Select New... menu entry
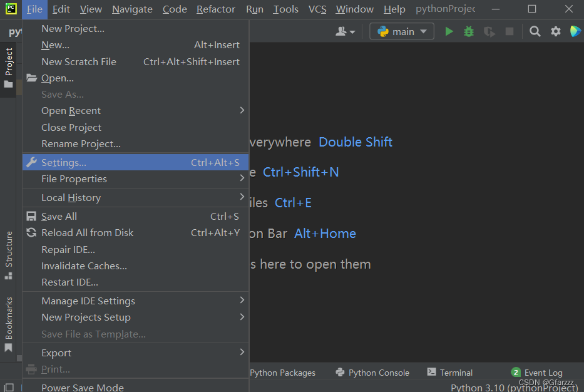 tap(136, 45)
